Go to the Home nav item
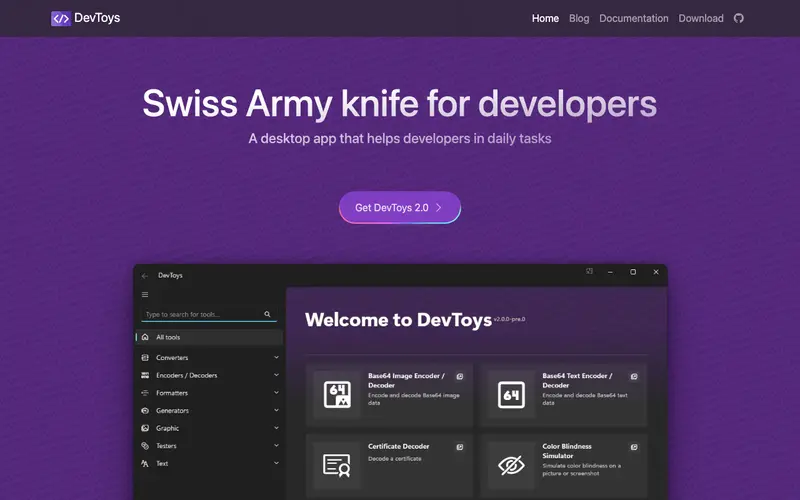The width and height of the screenshot is (800, 500). (x=545, y=18)
